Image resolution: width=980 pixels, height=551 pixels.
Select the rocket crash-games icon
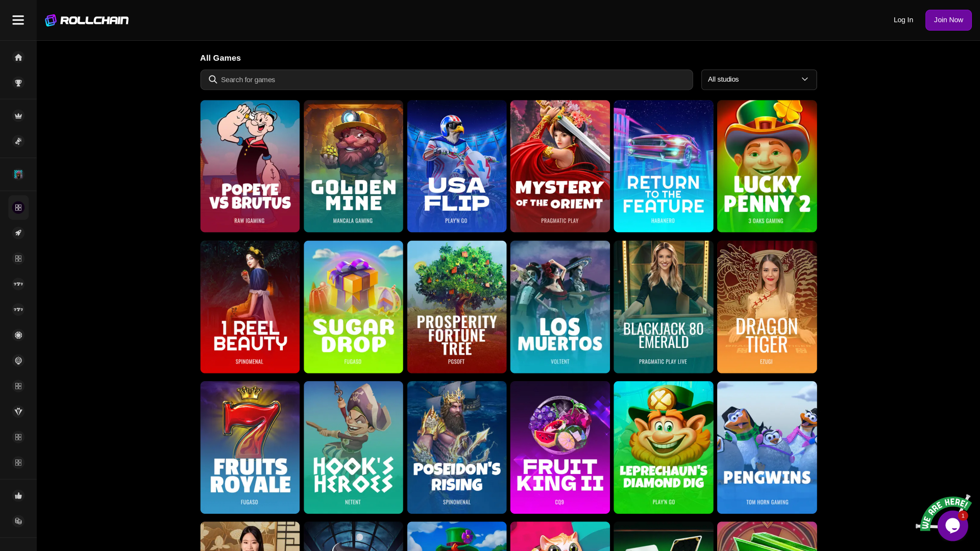pyautogui.click(x=18, y=232)
